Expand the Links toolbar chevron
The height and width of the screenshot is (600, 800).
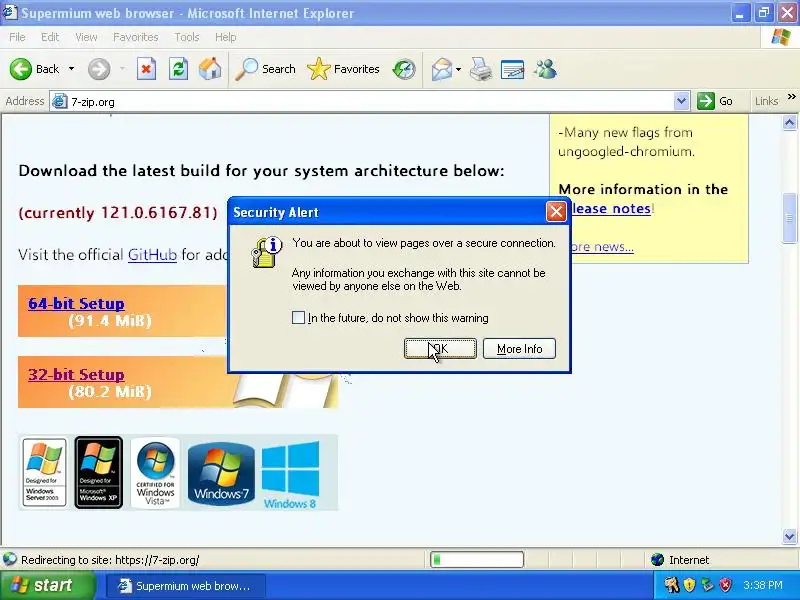click(x=791, y=96)
